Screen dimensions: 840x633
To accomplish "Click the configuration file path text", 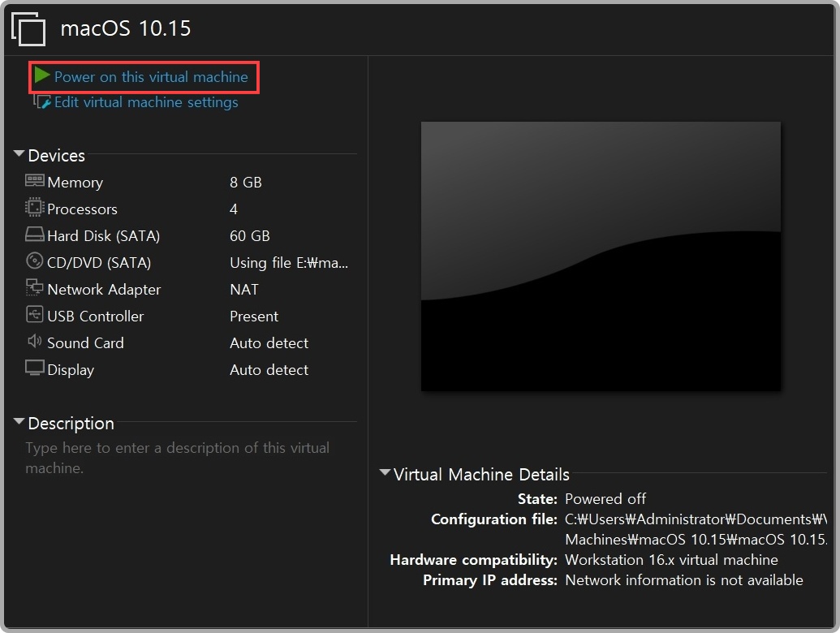I will click(x=696, y=530).
